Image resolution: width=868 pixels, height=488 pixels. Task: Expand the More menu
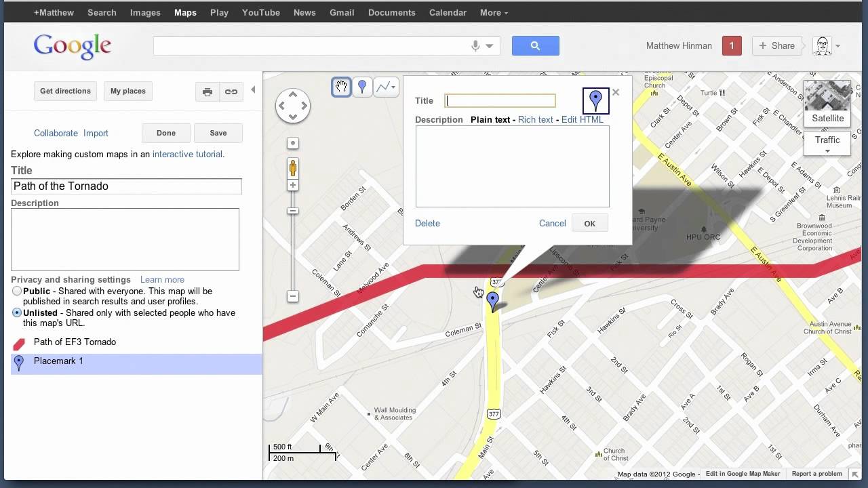point(494,12)
